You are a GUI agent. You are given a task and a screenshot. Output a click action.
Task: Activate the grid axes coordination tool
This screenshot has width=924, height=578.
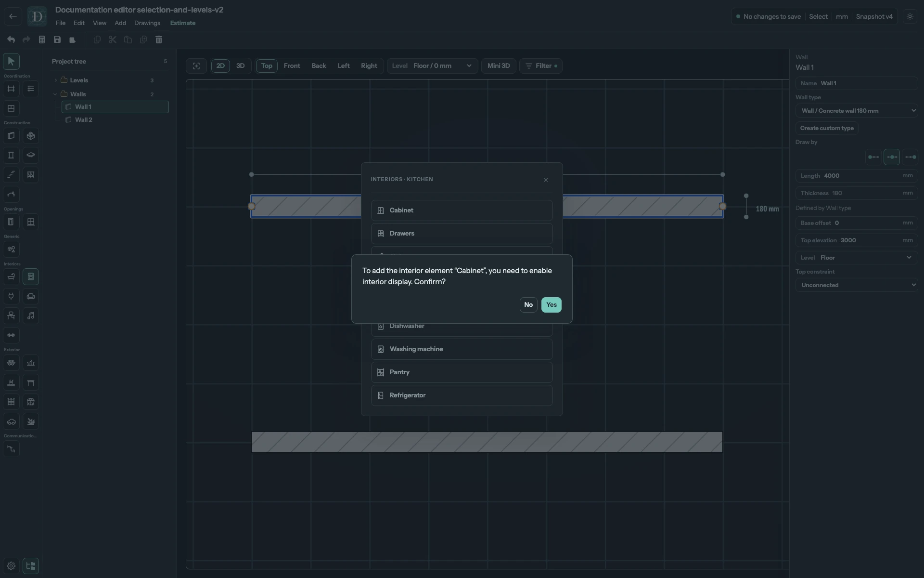coord(11,89)
